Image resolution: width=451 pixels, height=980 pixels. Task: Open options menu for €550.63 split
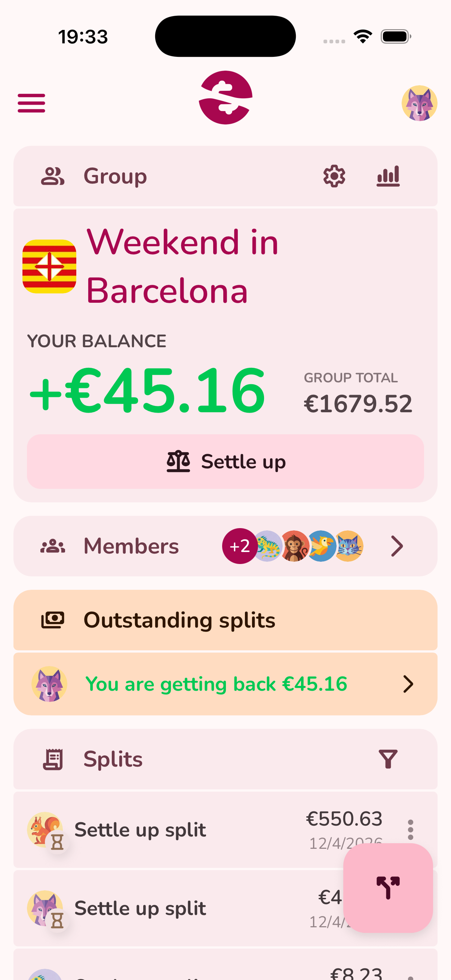coord(410,830)
